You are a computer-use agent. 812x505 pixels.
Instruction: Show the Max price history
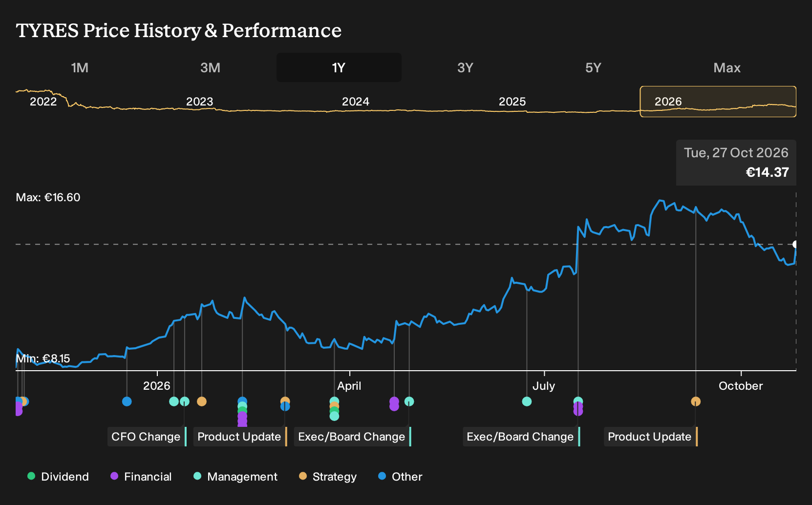[727, 67]
